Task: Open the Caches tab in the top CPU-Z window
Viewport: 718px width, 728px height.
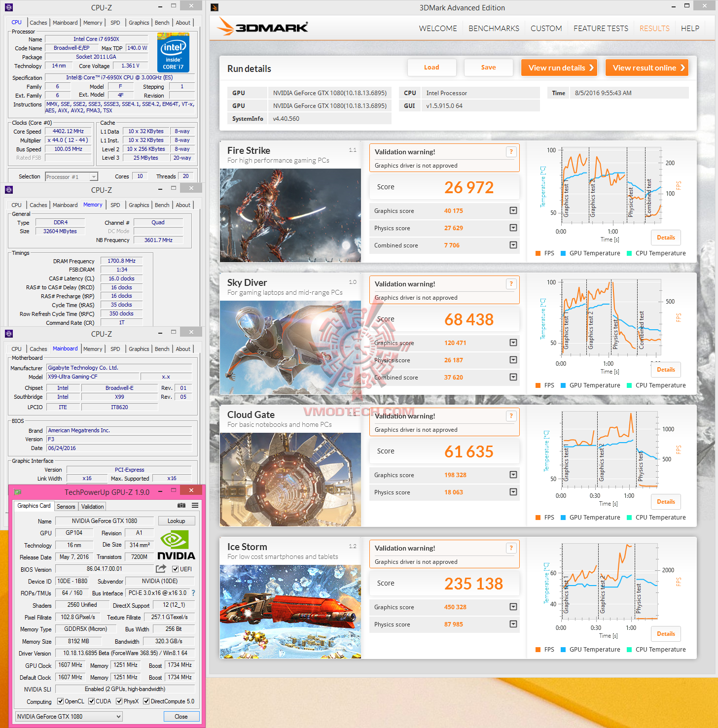Action: [x=38, y=23]
